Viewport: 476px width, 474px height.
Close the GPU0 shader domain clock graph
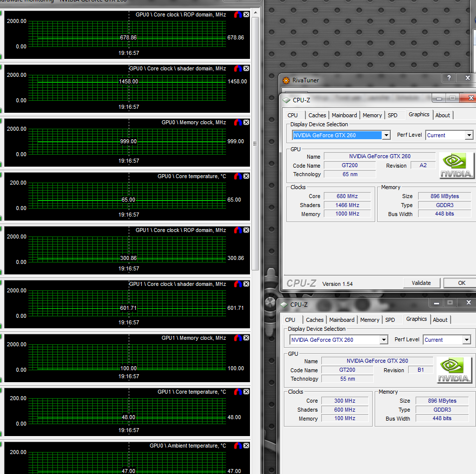click(246, 68)
